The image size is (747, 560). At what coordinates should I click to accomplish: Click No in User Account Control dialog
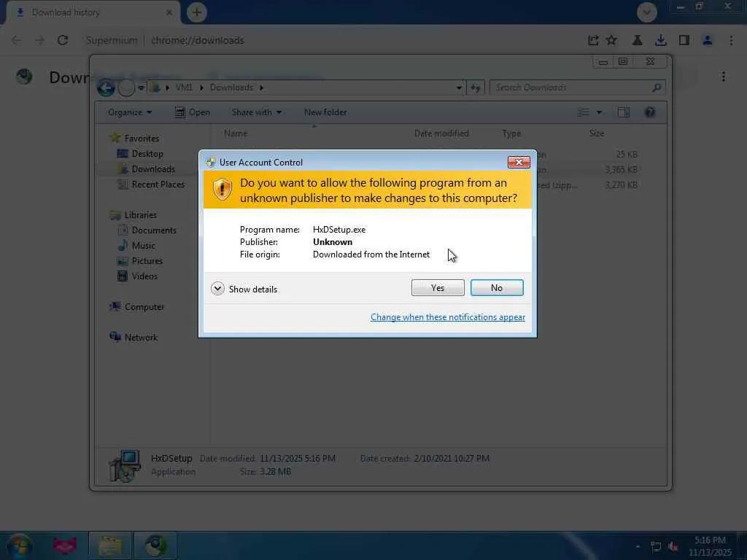[496, 287]
